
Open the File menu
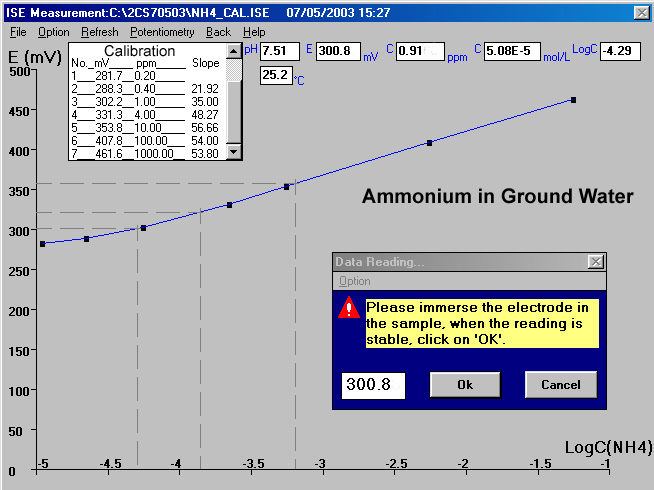(x=18, y=32)
